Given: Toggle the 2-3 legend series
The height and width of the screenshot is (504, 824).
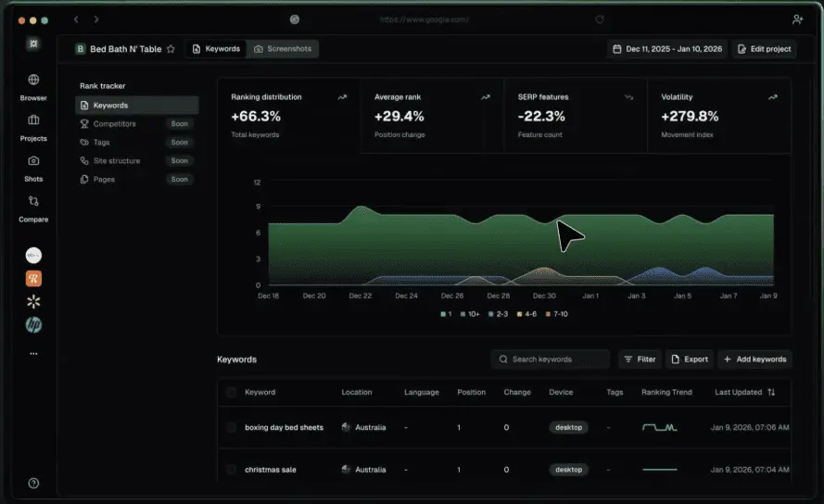Looking at the screenshot, I should coord(498,314).
